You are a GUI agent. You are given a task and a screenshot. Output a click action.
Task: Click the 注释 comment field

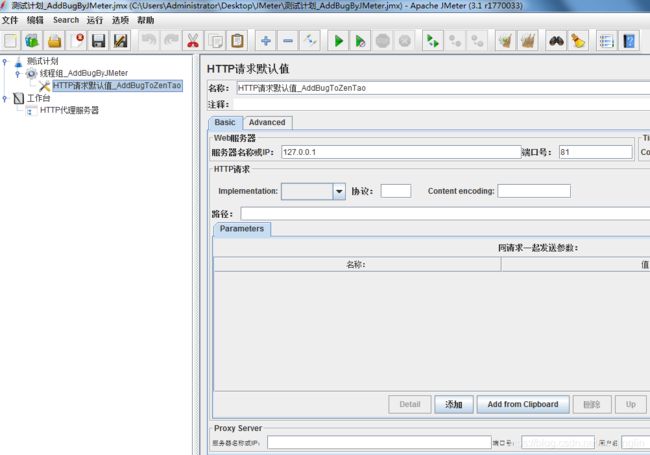tap(441, 104)
